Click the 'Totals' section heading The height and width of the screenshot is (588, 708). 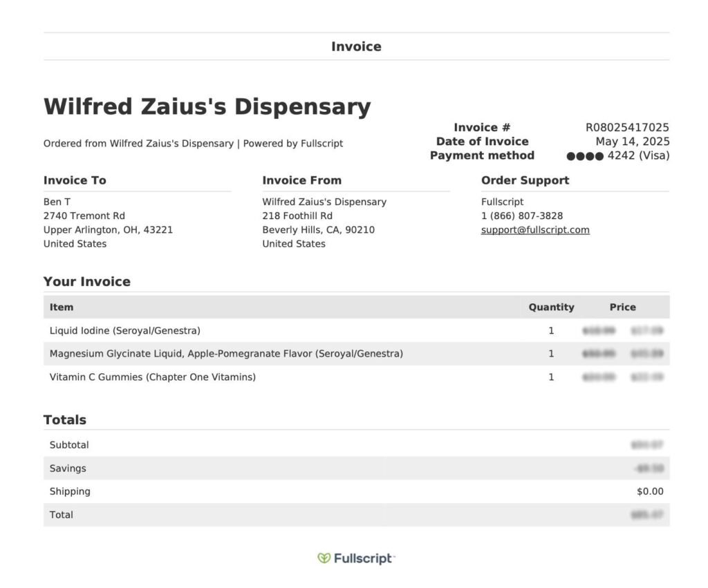click(64, 419)
